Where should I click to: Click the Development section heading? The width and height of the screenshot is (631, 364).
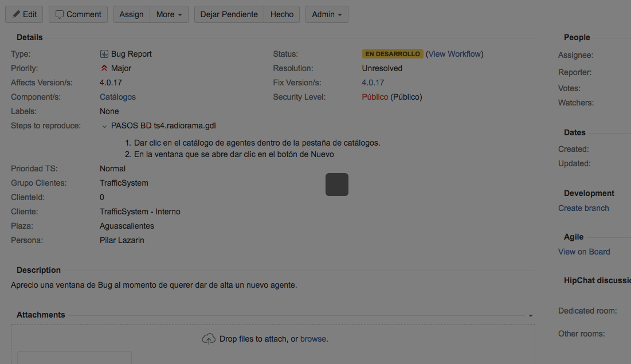coord(589,193)
